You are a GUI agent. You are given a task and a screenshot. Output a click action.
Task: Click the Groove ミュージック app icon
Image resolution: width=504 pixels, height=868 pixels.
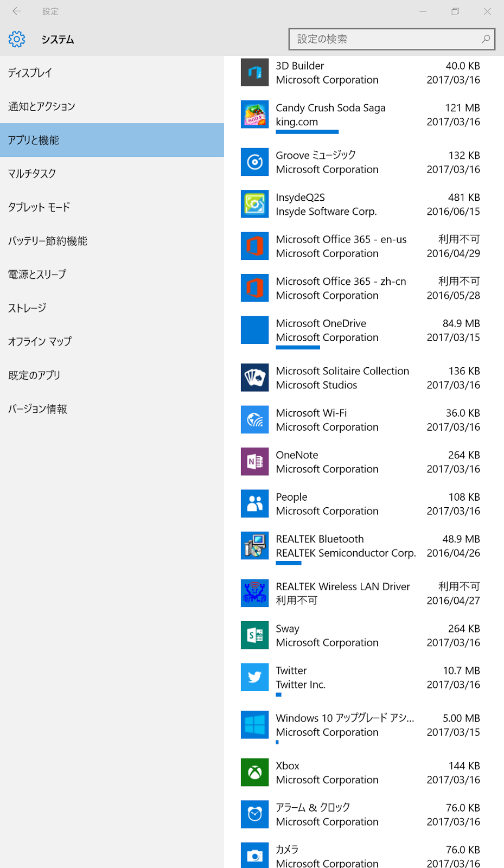(x=254, y=162)
